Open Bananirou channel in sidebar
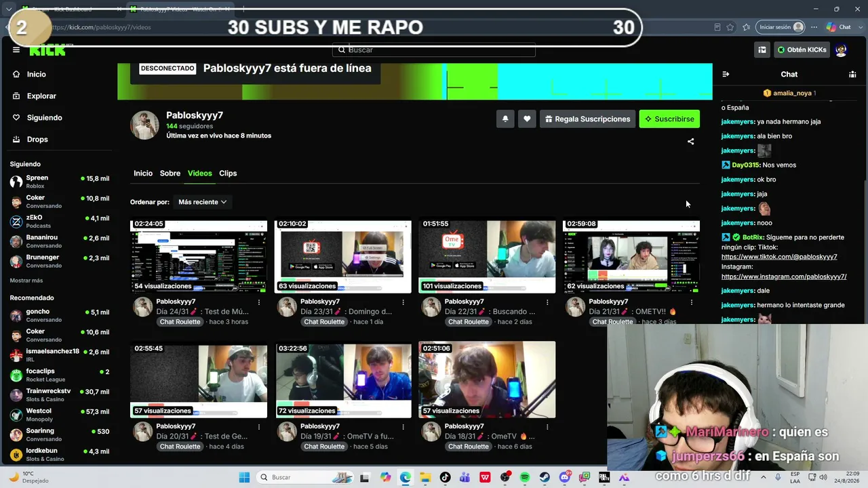 60,241
